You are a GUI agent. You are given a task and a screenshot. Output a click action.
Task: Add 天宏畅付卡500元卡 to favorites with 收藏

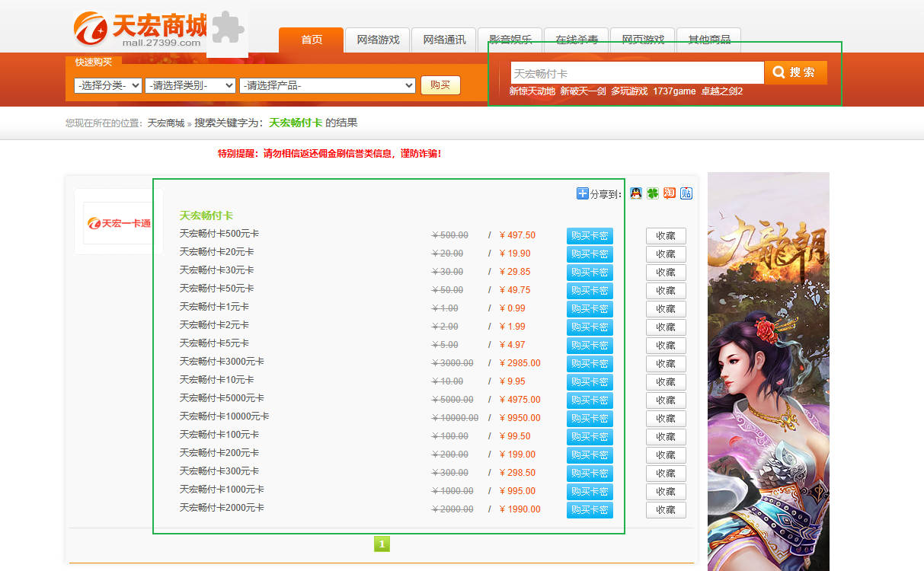(666, 236)
